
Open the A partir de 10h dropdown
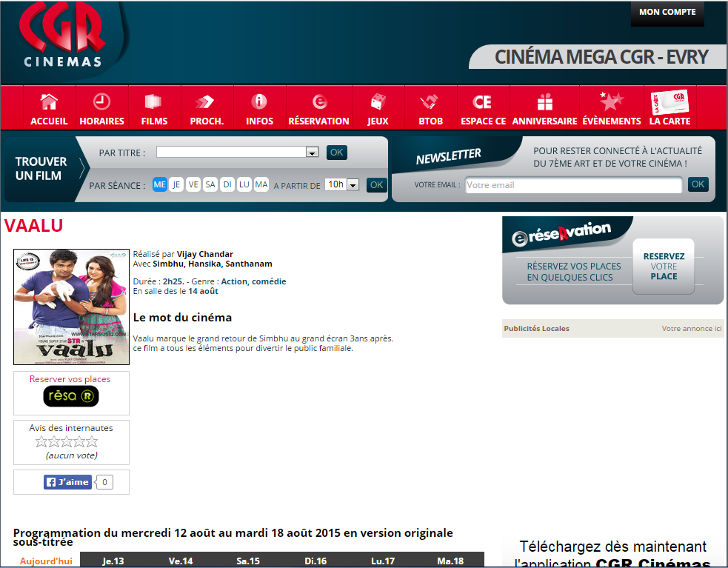coord(341,184)
